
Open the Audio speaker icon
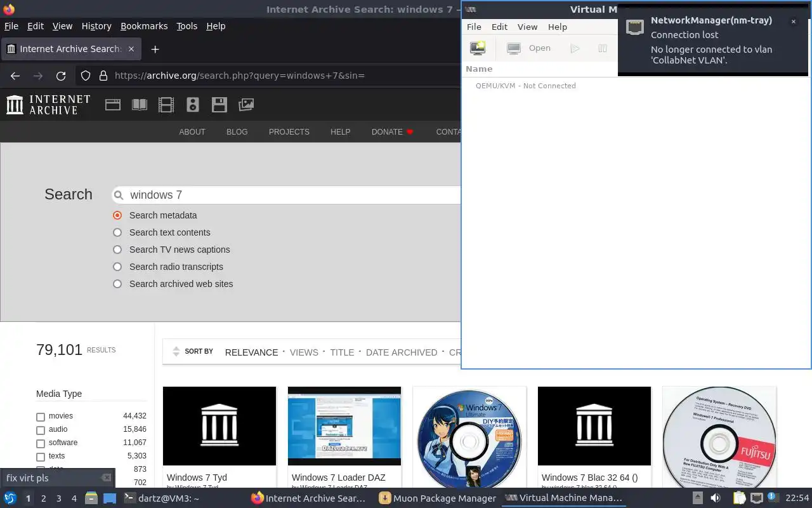point(193,105)
